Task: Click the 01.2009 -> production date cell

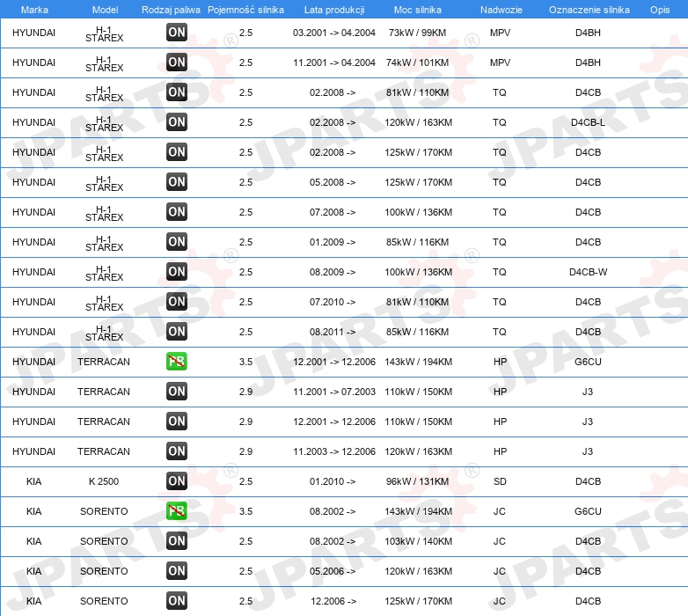Action: pyautogui.click(x=333, y=242)
